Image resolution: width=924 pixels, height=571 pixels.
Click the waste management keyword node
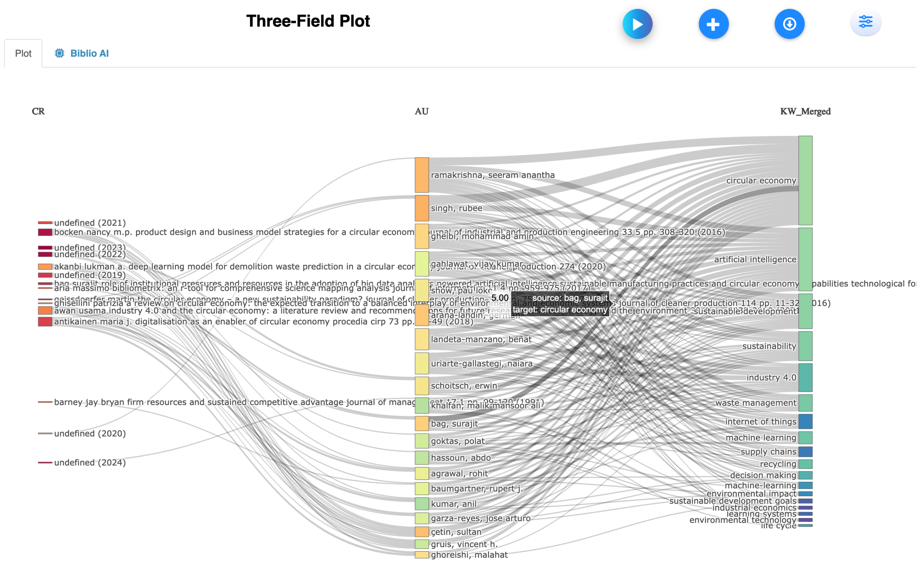coord(805,403)
